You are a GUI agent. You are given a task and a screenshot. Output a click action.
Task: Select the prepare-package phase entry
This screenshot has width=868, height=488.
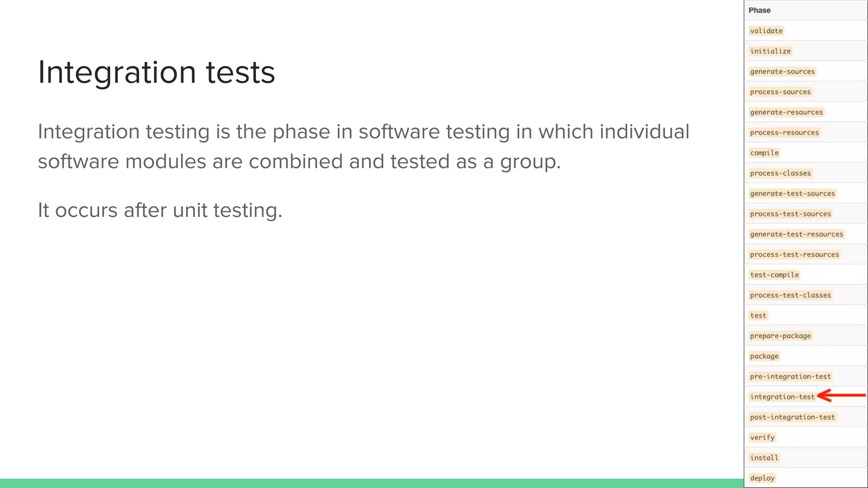point(780,336)
